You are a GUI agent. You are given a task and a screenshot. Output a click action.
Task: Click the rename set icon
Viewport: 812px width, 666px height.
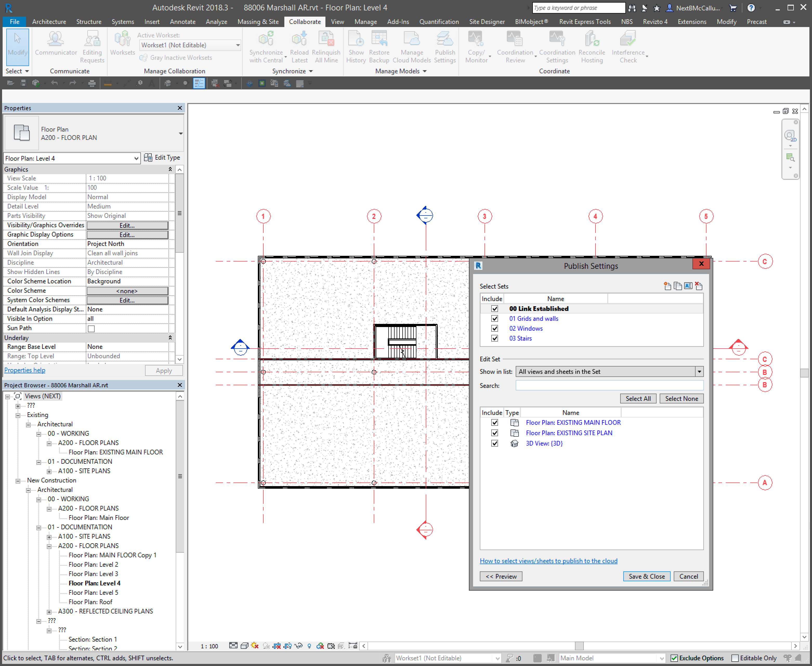click(x=688, y=286)
